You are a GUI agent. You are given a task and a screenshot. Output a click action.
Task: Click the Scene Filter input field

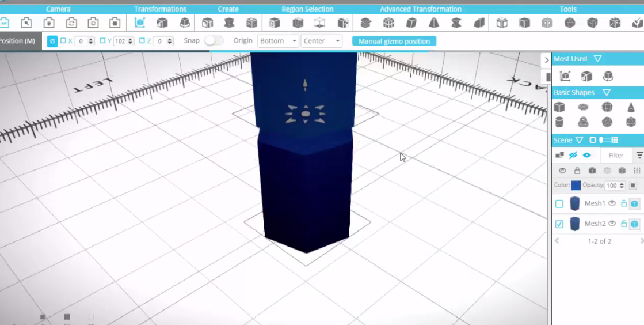point(616,155)
